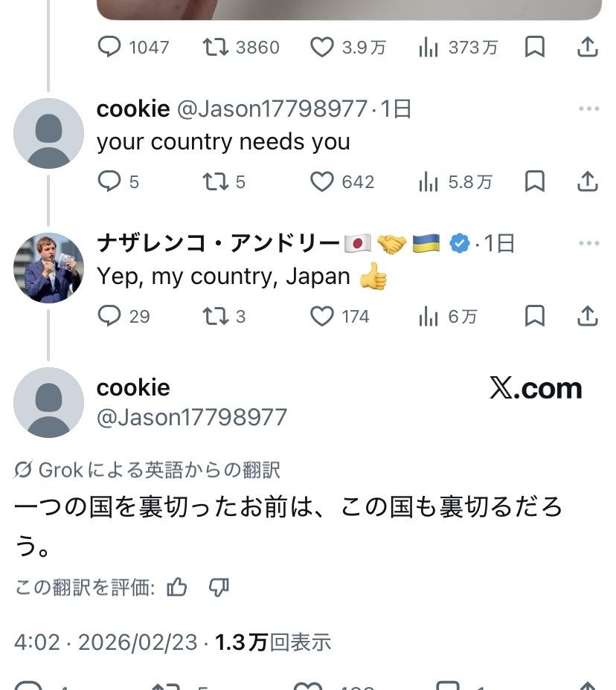Open more options for ナザレンコ・アンドリー's reply
Viewport: 616px width, 690px height.
(x=588, y=244)
